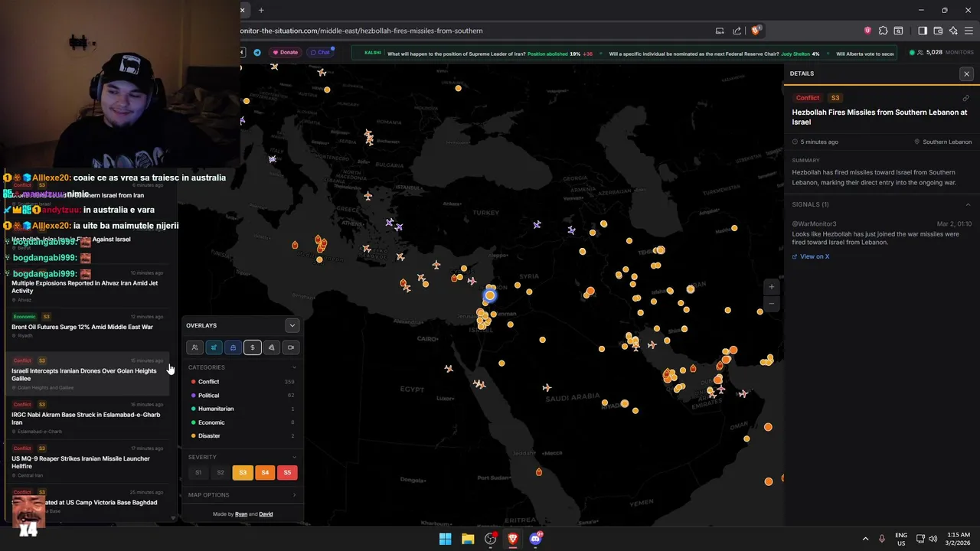Collapse the Signals (1) section
This screenshot has height=551, width=980.
click(967, 204)
